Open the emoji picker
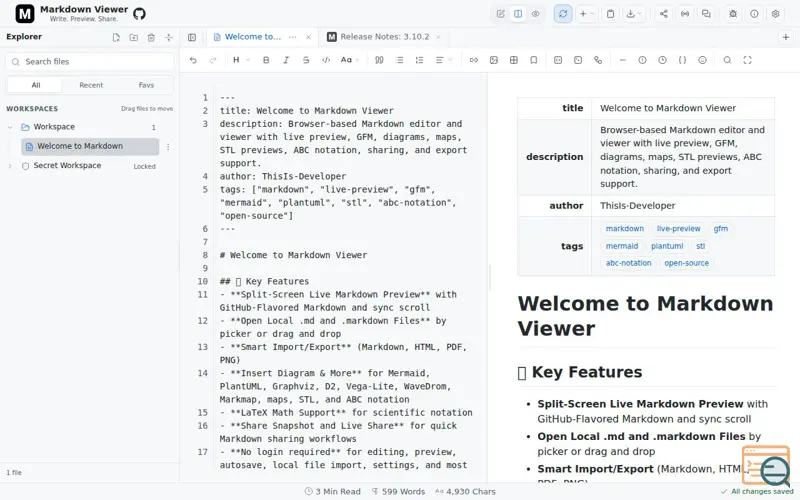 click(703, 60)
